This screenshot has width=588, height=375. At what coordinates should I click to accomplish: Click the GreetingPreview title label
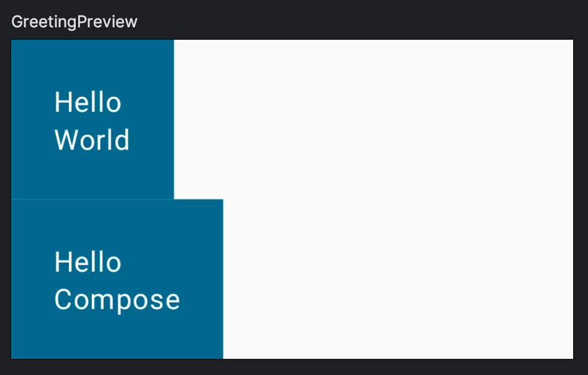pos(74,22)
